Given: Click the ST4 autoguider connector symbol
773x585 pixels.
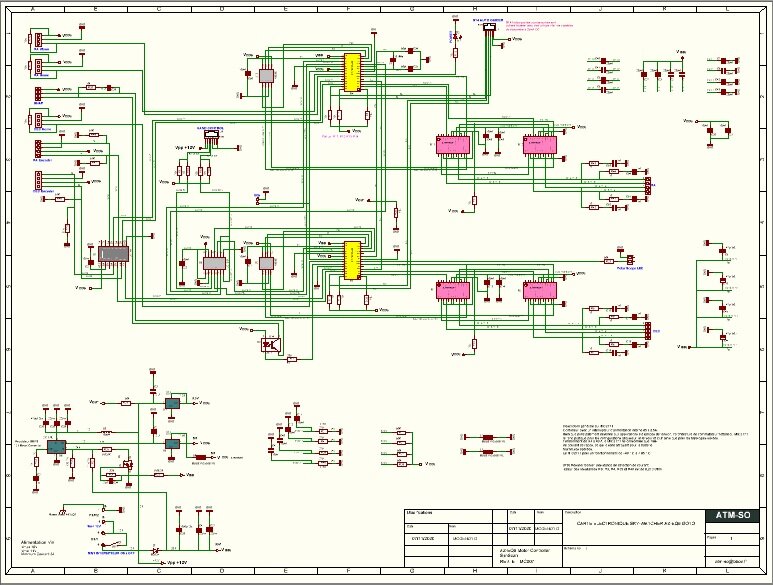Looking at the screenshot, I should tap(491, 27).
